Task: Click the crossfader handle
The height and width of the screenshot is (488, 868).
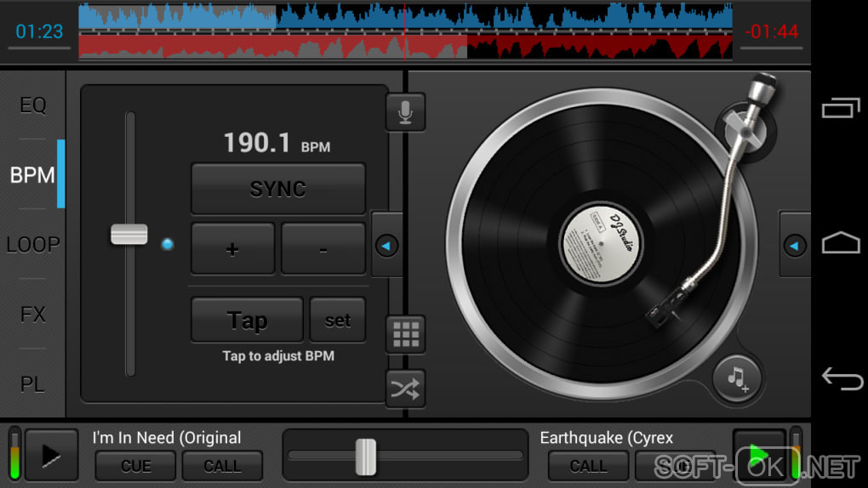Action: 365,457
